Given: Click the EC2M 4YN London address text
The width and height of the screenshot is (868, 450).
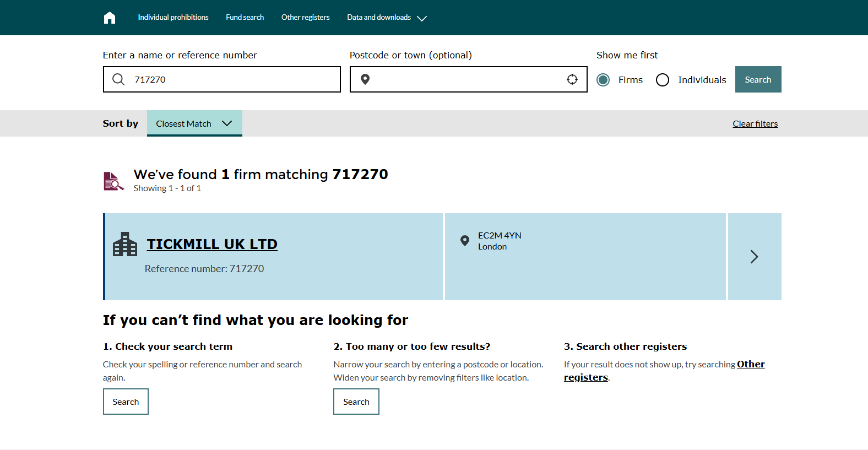Looking at the screenshot, I should [500, 241].
